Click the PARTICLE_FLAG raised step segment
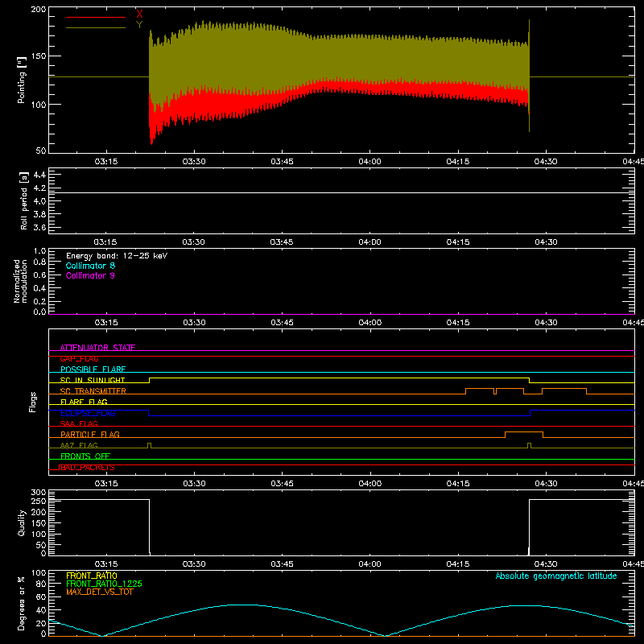Screen dimensions: 644x644 pos(524,432)
